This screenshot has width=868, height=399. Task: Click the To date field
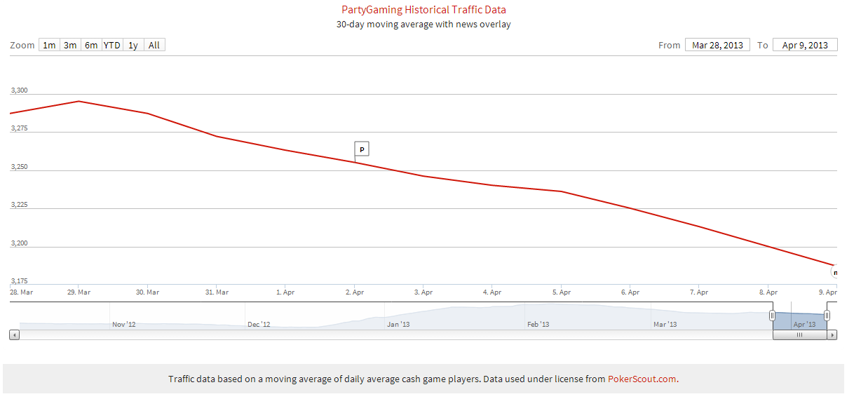click(x=805, y=45)
